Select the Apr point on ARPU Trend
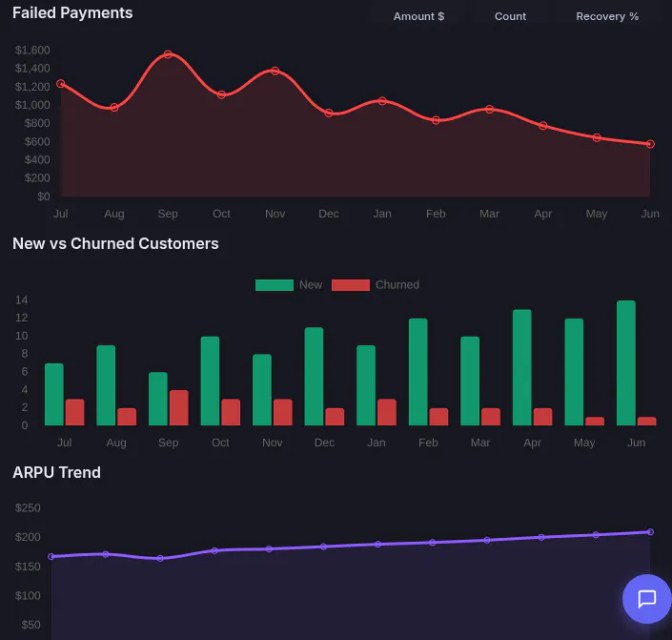672x640 pixels. click(541, 537)
